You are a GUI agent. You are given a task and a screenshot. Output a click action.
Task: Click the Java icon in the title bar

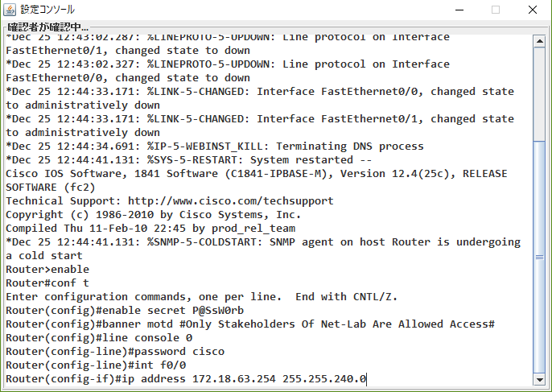tap(10, 10)
